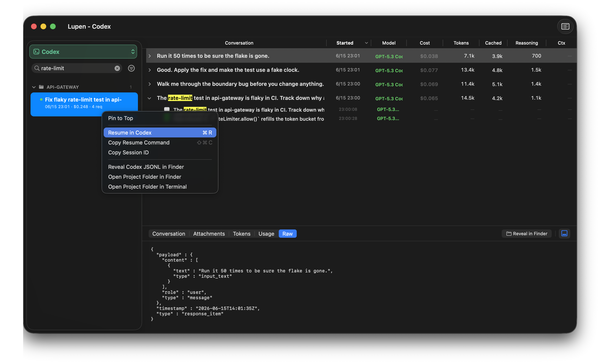Choose Open Project Folder in Finder
600x364 pixels.
(x=160, y=177)
